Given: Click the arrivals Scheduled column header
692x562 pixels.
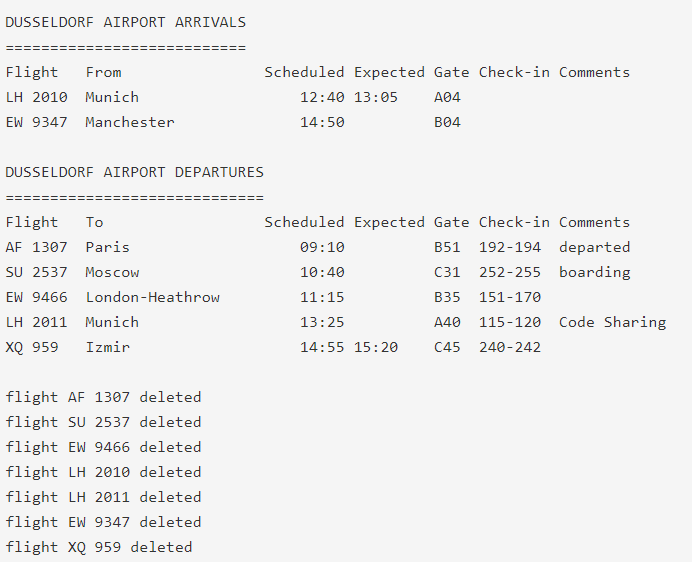Looking at the screenshot, I should pyautogui.click(x=304, y=72).
